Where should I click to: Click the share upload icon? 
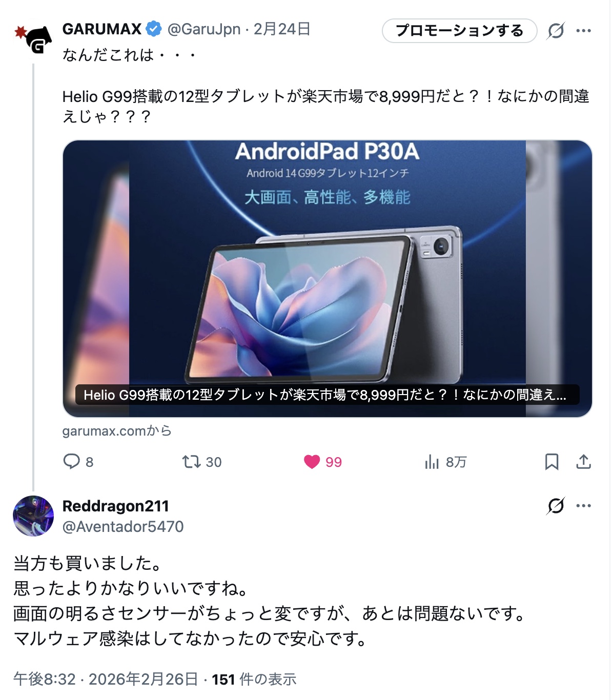(583, 462)
